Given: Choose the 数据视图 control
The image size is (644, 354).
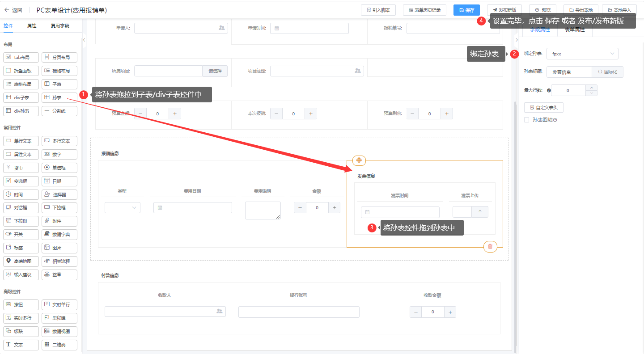Looking at the screenshot, I should tap(59, 331).
